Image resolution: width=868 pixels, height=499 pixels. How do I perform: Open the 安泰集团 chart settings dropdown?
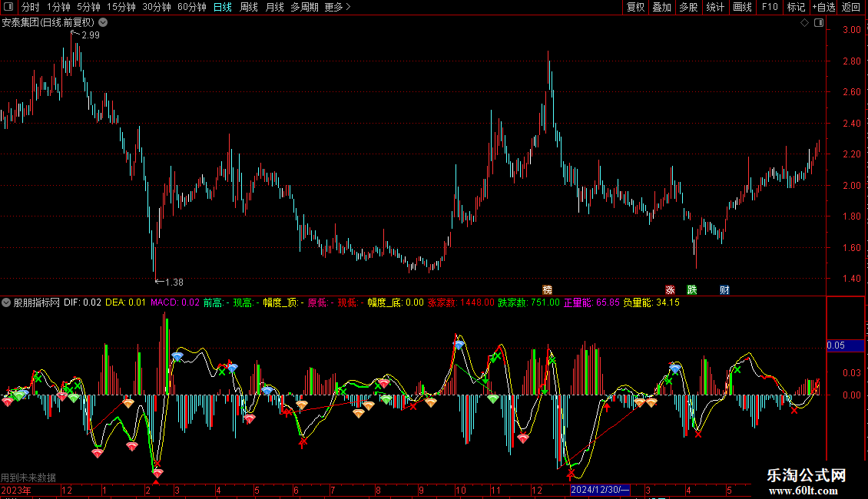tap(103, 23)
